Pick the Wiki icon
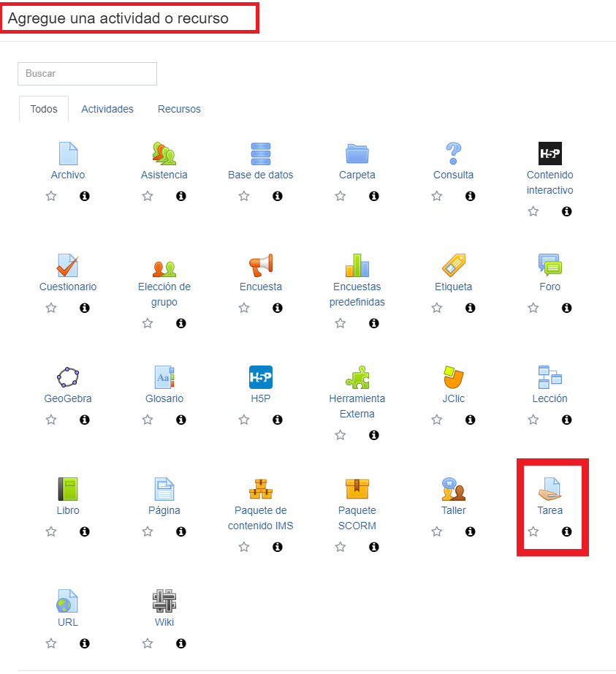 coord(164,600)
